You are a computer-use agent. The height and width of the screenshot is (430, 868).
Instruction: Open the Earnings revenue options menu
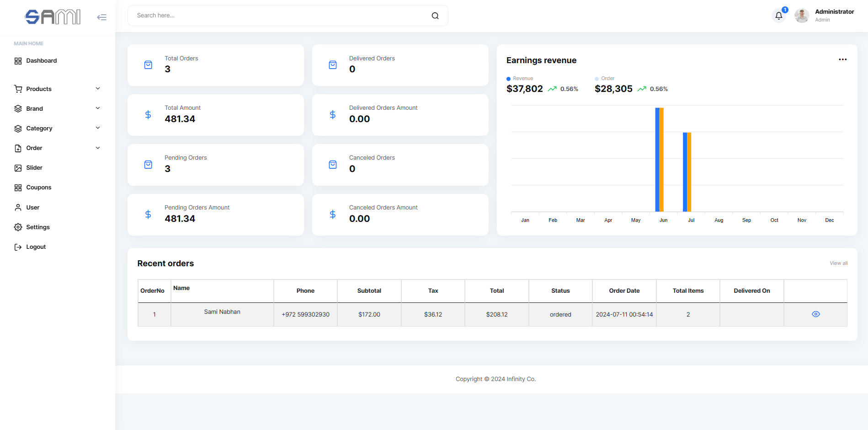tap(842, 59)
